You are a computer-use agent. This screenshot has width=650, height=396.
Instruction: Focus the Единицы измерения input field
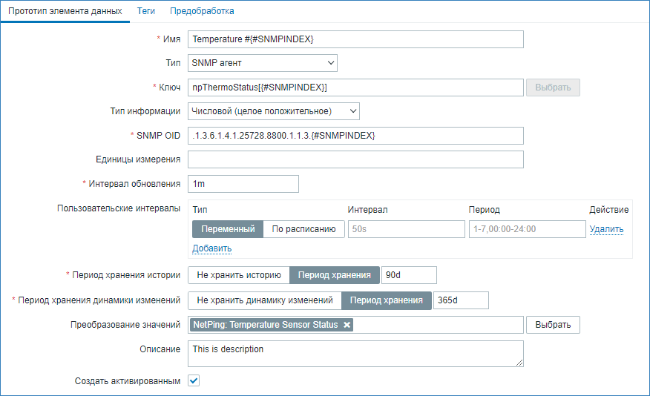point(356,159)
